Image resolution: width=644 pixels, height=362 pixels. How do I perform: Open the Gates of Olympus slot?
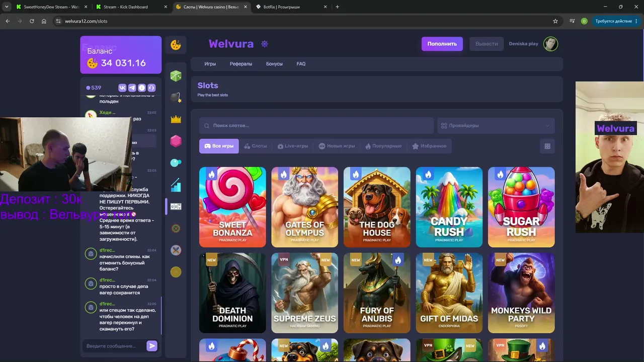pos(304,207)
